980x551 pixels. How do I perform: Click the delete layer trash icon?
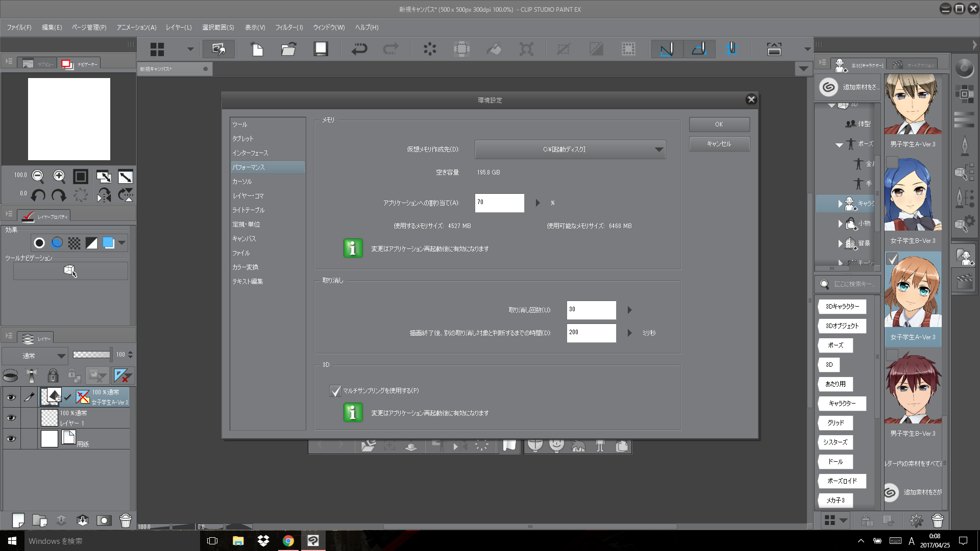click(x=125, y=520)
